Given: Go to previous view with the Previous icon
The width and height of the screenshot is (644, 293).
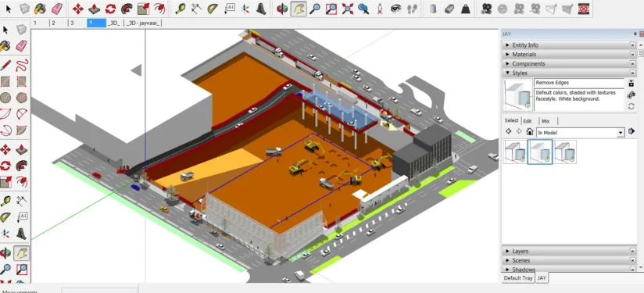Looking at the screenshot, I should 363,9.
